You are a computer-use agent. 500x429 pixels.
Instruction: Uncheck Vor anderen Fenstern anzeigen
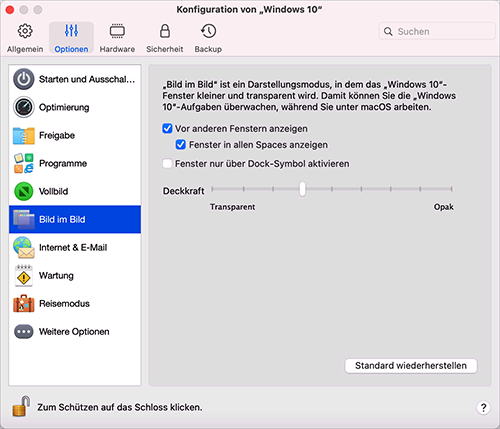click(x=167, y=129)
